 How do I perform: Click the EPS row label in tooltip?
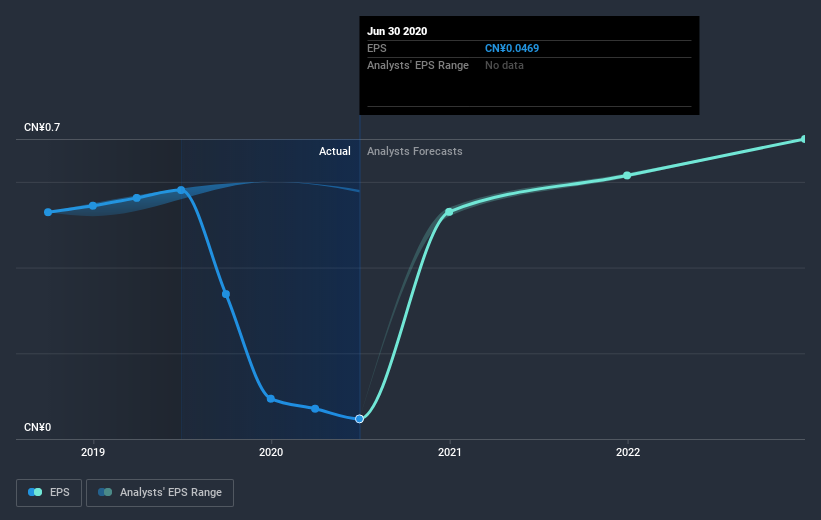coord(376,48)
